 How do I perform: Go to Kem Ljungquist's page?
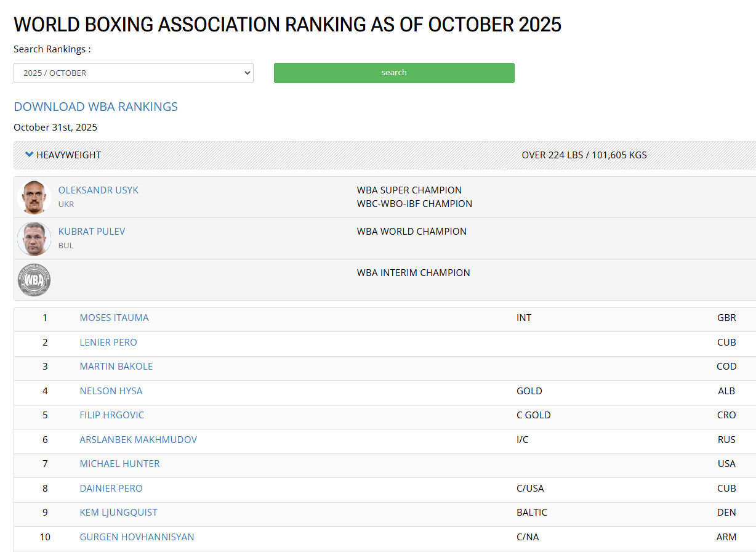pos(118,512)
